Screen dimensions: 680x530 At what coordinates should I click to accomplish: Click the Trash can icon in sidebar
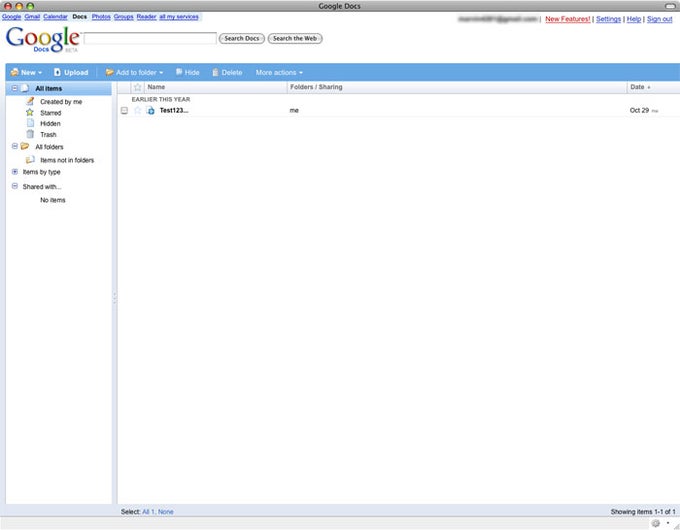pos(30,134)
